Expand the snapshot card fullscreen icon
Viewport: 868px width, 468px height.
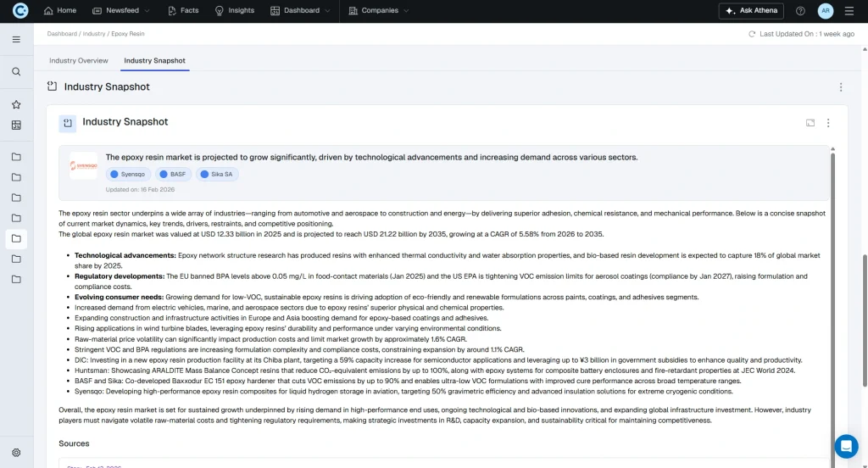pos(810,123)
